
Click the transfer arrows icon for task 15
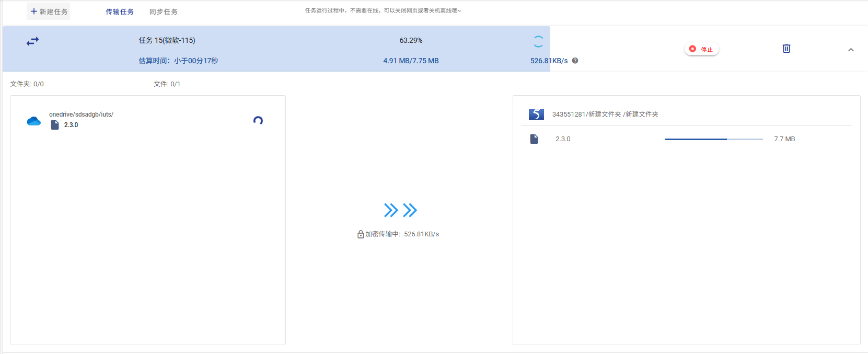click(32, 41)
